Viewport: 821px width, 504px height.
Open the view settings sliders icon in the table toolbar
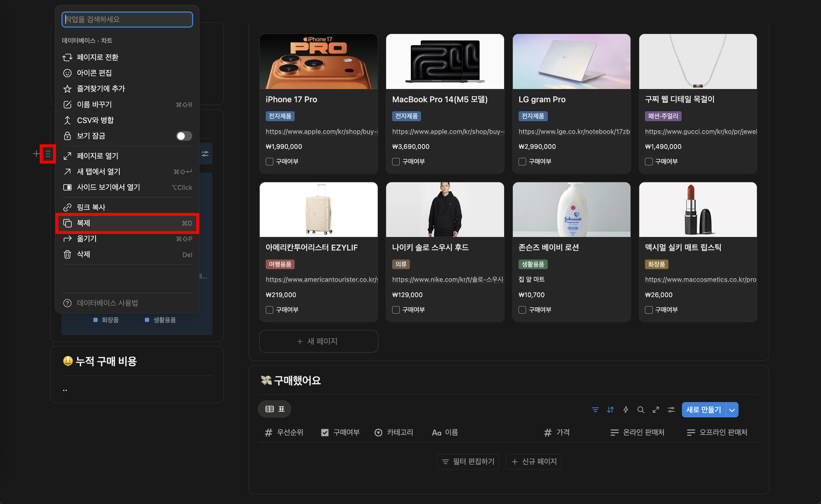(x=671, y=410)
